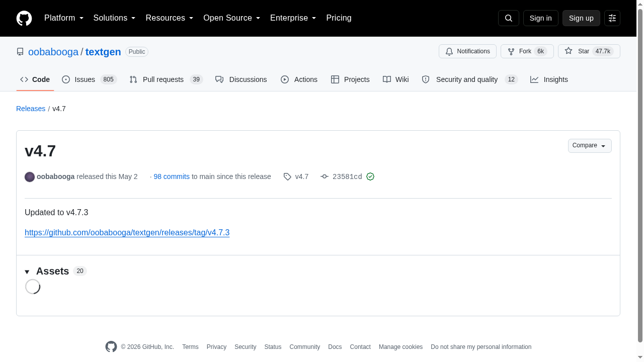Open the oobabooga owner link
This screenshot has height=362, width=644.
pos(53,52)
